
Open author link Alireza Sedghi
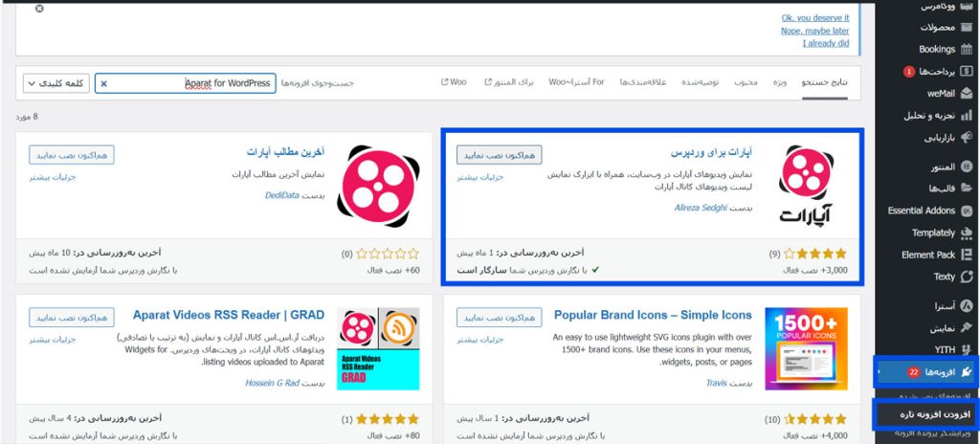point(701,208)
